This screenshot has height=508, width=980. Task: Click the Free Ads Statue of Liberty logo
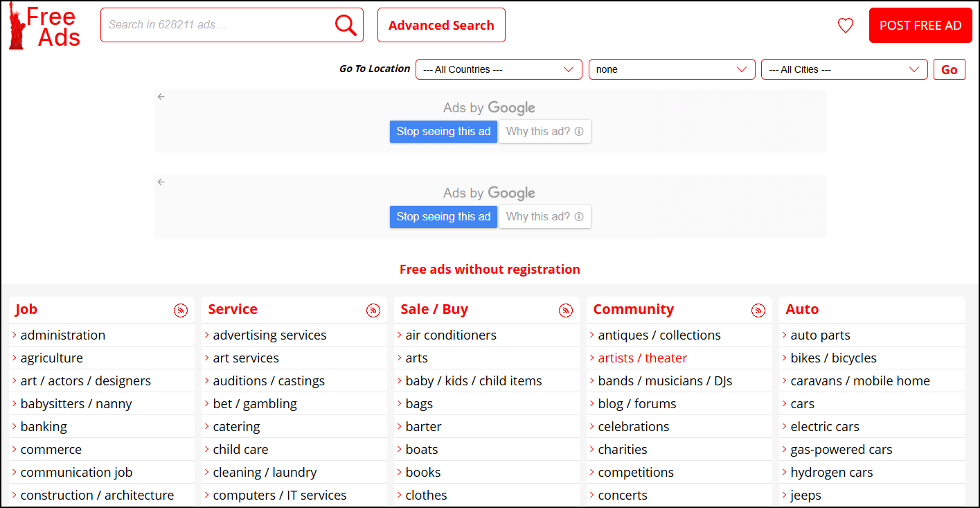coord(44,26)
